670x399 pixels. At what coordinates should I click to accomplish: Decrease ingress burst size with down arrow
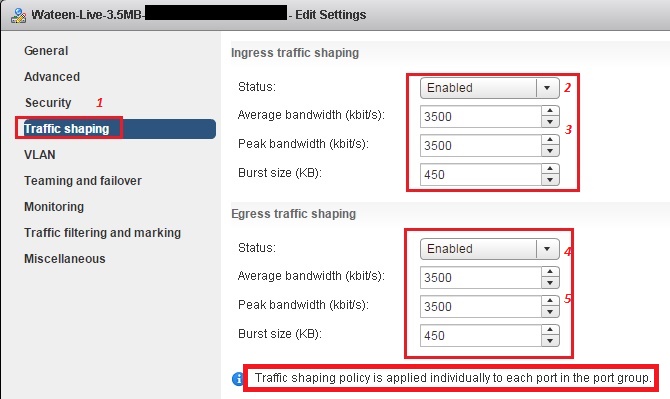tap(550, 180)
